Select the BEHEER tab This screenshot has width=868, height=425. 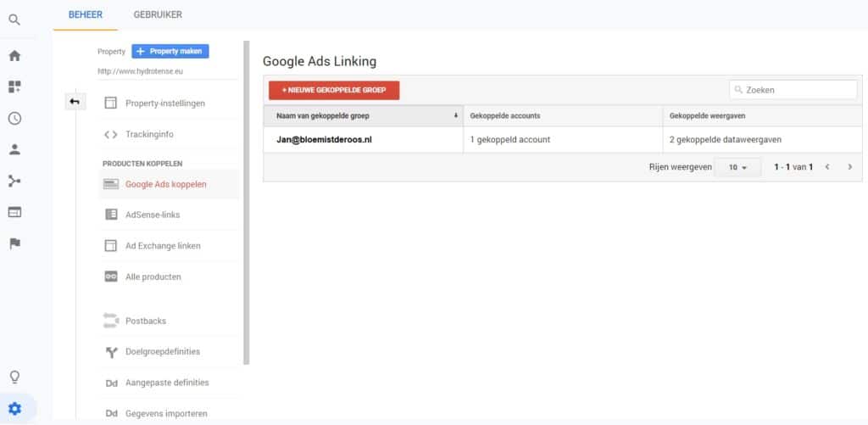point(86,14)
